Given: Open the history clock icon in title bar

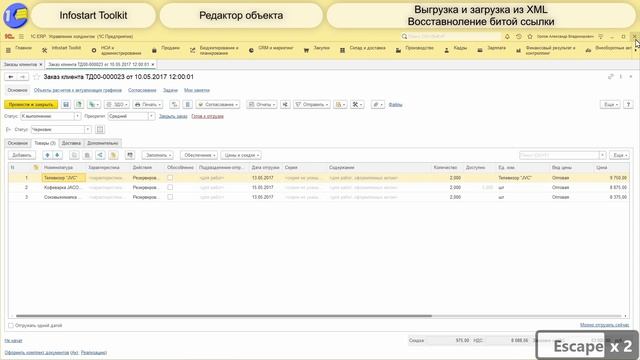Looking at the screenshot, I should (x=518, y=36).
